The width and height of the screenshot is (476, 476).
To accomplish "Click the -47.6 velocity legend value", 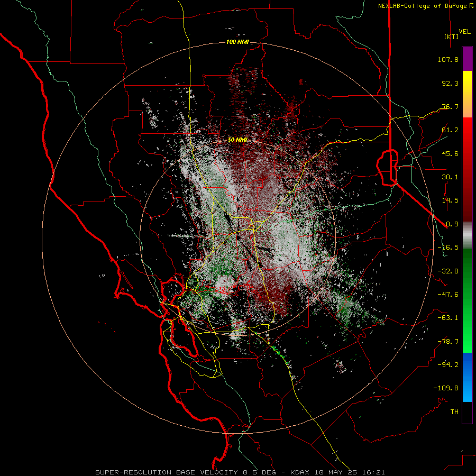I will pos(448,295).
